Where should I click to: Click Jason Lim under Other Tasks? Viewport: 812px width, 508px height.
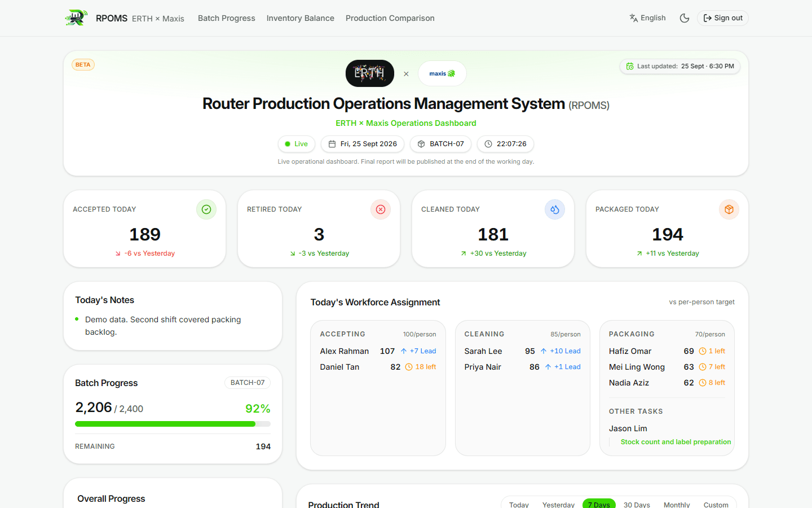[628, 428]
